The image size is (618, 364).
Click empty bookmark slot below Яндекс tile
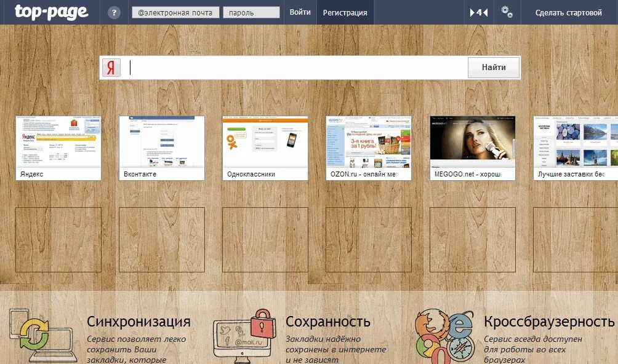58,240
